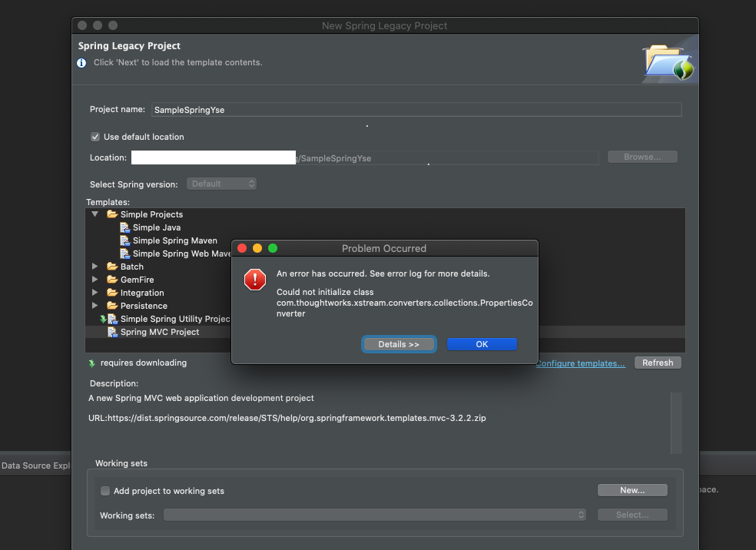
Task: Click the Simple Spring Maven template icon
Action: (x=125, y=240)
